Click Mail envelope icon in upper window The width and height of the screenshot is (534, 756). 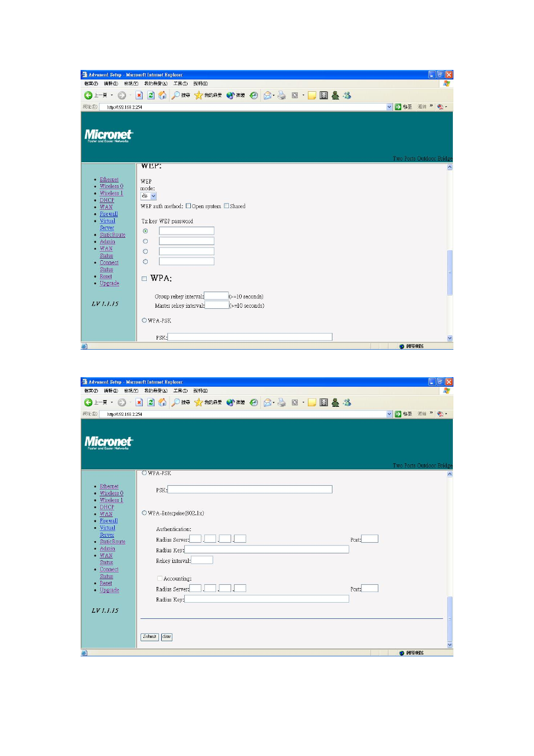(x=268, y=96)
